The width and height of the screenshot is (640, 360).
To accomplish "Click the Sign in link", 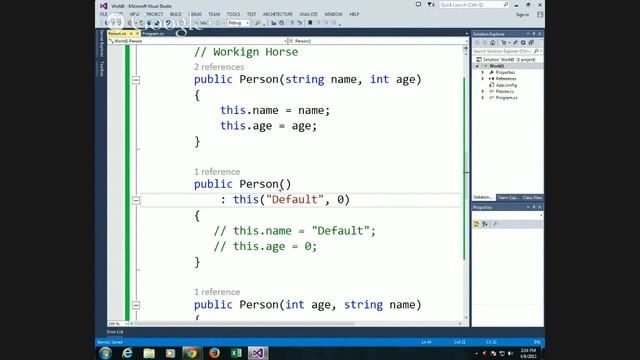I will pyautogui.click(x=522, y=15).
